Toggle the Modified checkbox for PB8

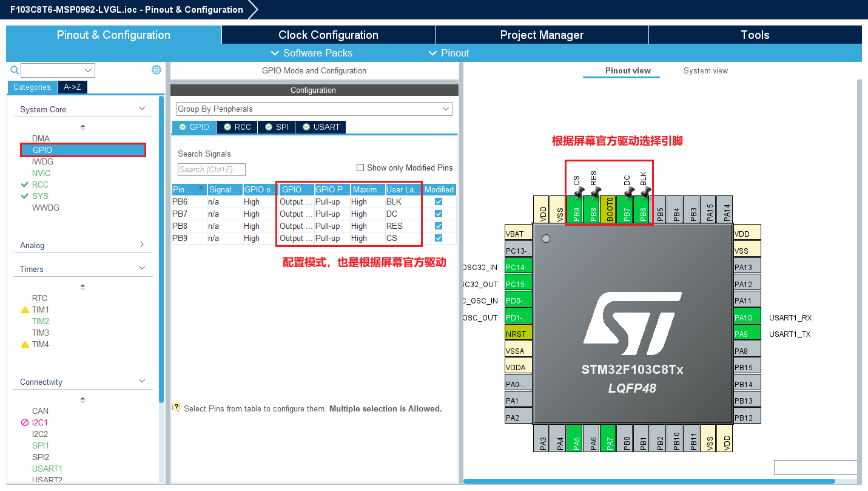[439, 226]
